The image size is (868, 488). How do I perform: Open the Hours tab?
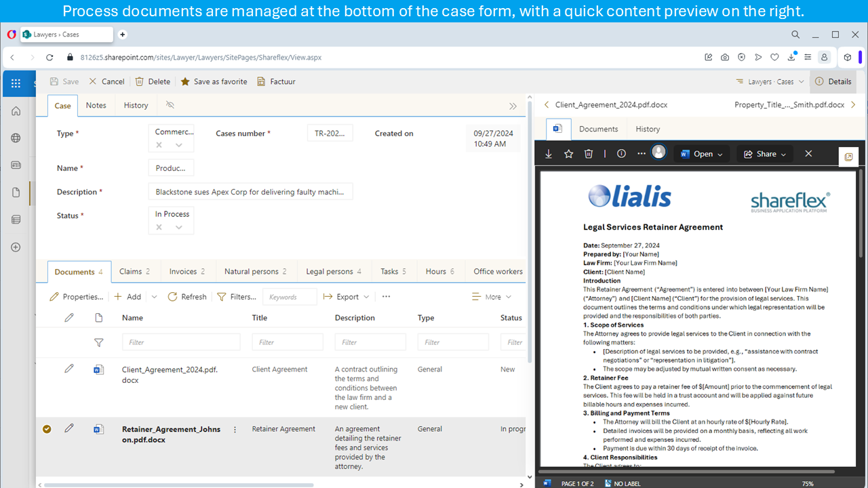point(440,271)
